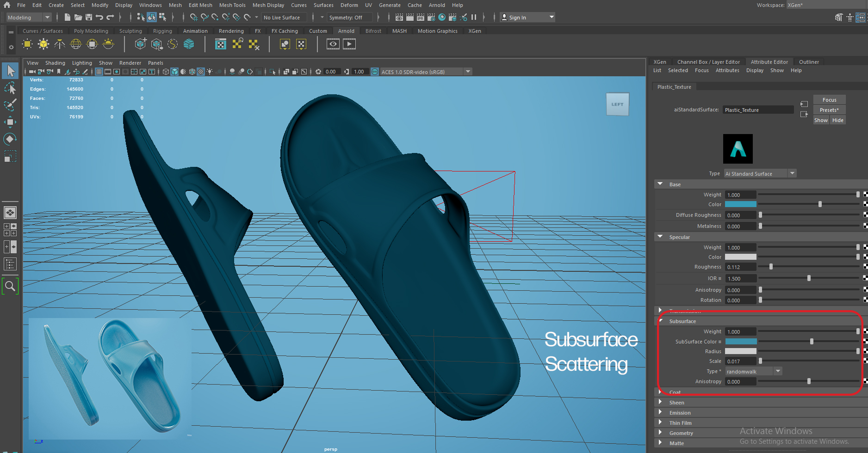Switch to the Rendering shelf tab
The height and width of the screenshot is (453, 868).
click(x=231, y=31)
